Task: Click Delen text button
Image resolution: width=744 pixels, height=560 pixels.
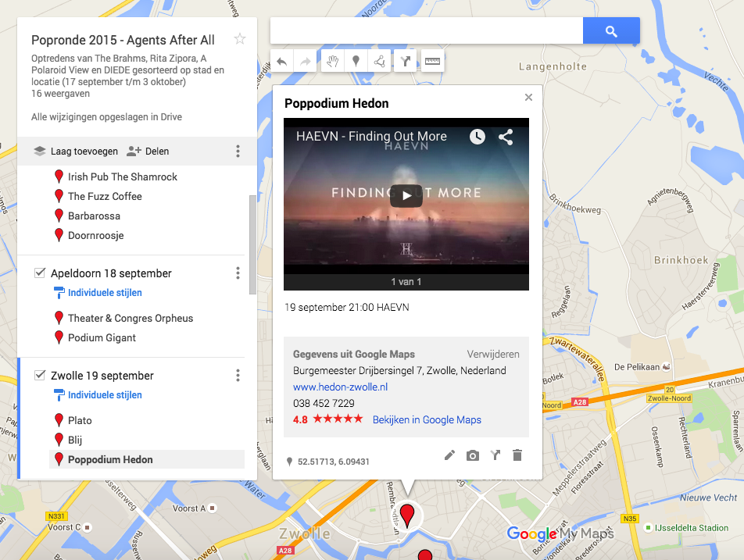Action: [157, 152]
